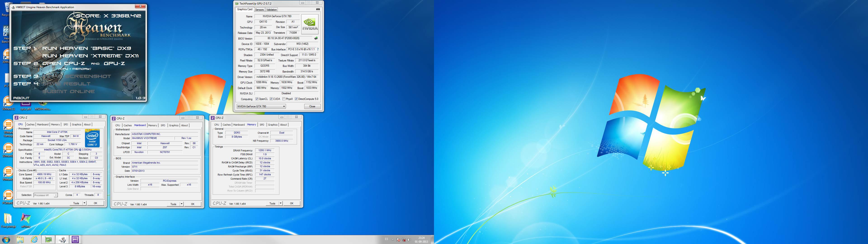Click the Action Center flag tray icon
The width and height of the screenshot is (868, 244).
pyautogui.click(x=398, y=240)
